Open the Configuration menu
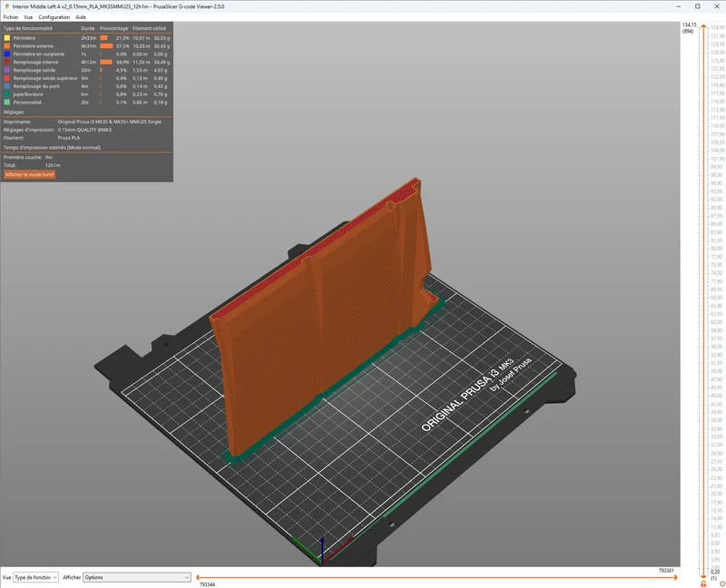Viewport: 726px width, 588px height. [x=54, y=17]
